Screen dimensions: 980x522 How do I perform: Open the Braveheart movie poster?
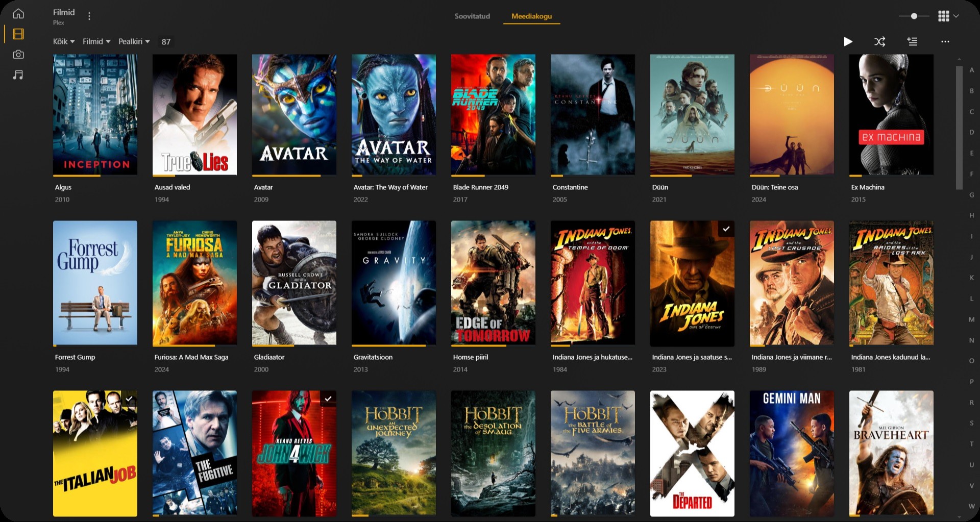[891, 454]
